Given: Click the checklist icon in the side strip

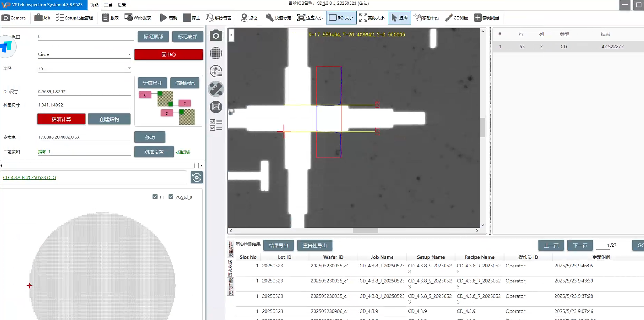Looking at the screenshot, I should (216, 125).
